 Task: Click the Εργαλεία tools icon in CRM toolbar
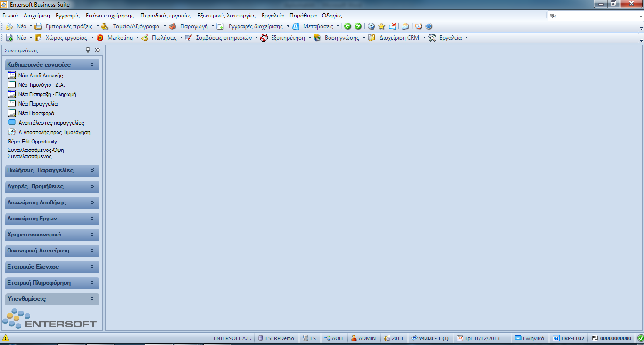click(432, 38)
